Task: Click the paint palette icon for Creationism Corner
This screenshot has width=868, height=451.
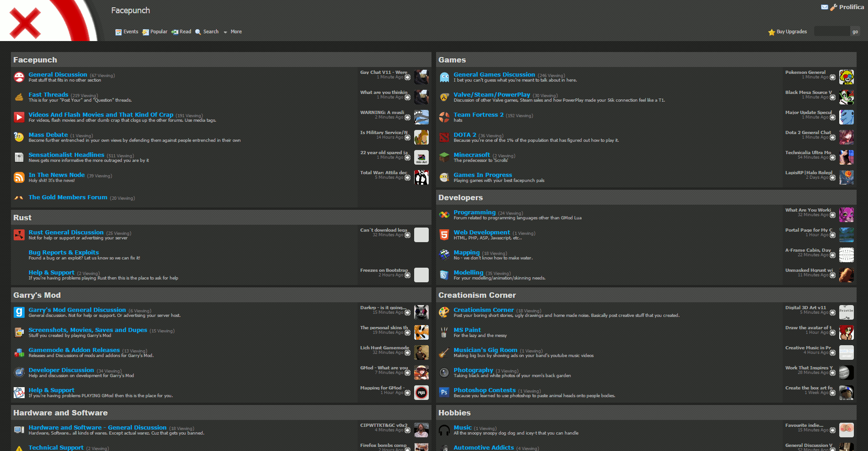Action: [444, 312]
